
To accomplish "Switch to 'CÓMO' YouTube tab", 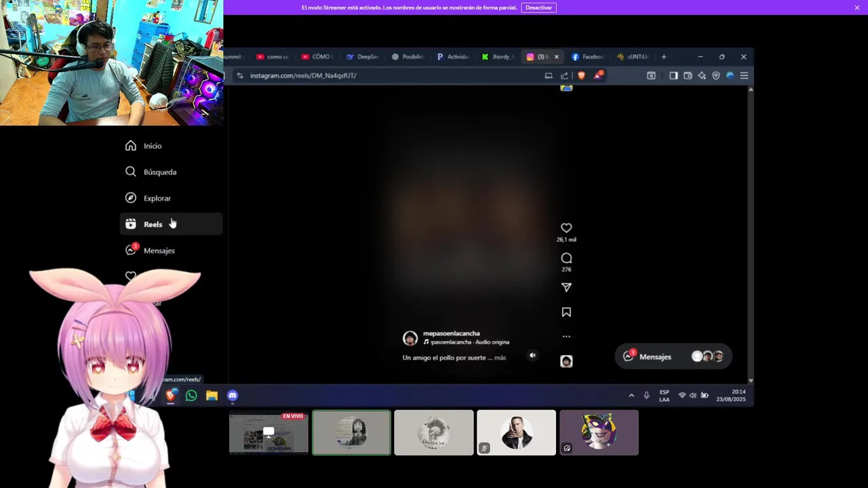I will click(x=317, y=57).
